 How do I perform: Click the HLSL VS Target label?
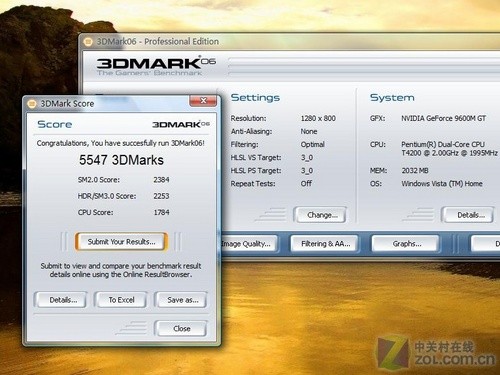tap(256, 158)
